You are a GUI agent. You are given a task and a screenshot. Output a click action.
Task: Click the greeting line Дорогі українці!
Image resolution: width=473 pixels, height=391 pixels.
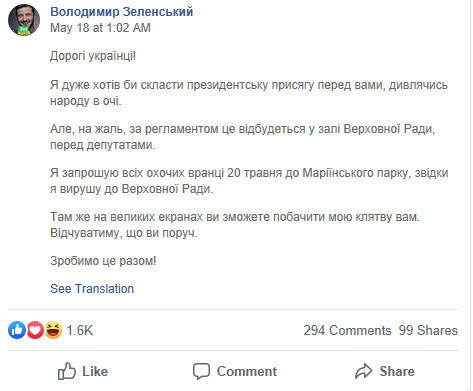pos(93,56)
